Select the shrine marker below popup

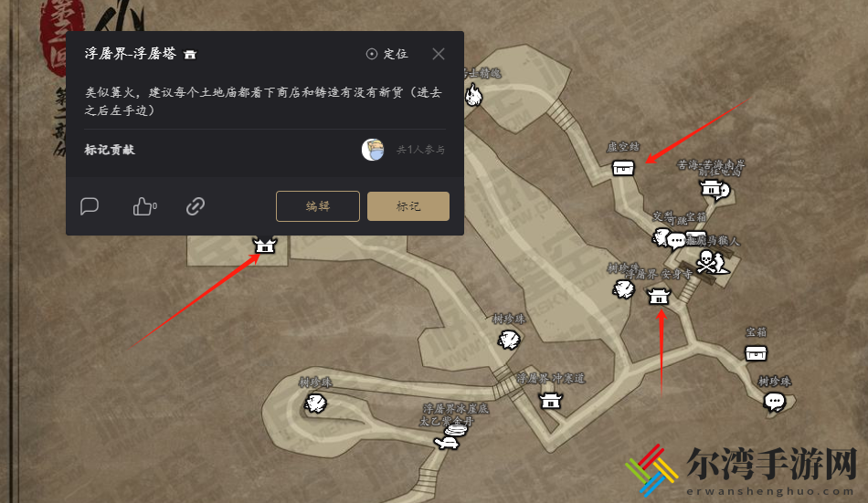point(265,245)
